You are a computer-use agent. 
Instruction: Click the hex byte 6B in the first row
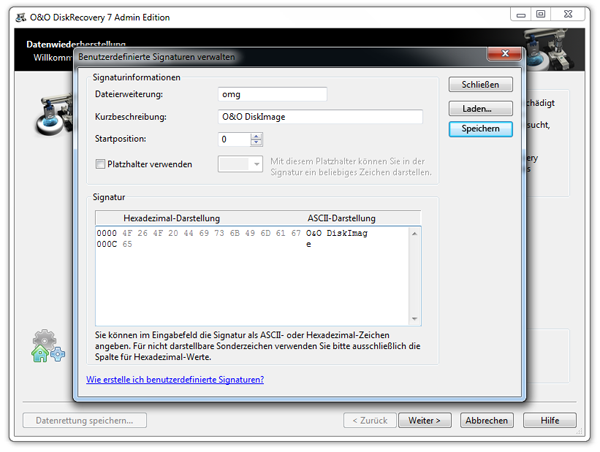click(x=235, y=233)
